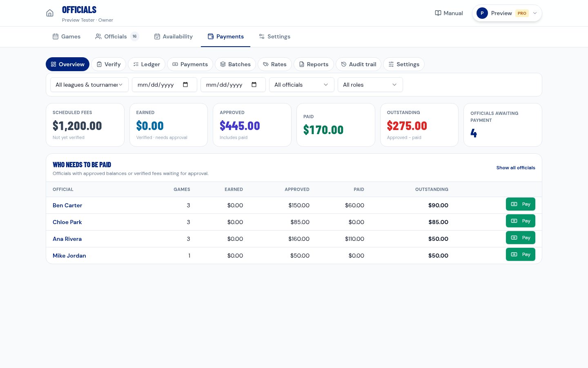Pay Mike Jordan
The image size is (588, 368).
pos(521,254)
